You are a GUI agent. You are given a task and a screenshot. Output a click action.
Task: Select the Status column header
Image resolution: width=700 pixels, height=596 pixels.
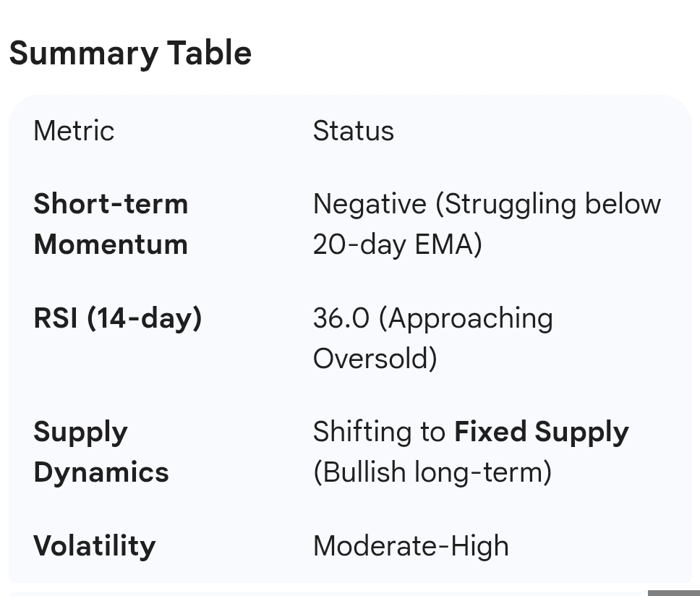pos(354,131)
